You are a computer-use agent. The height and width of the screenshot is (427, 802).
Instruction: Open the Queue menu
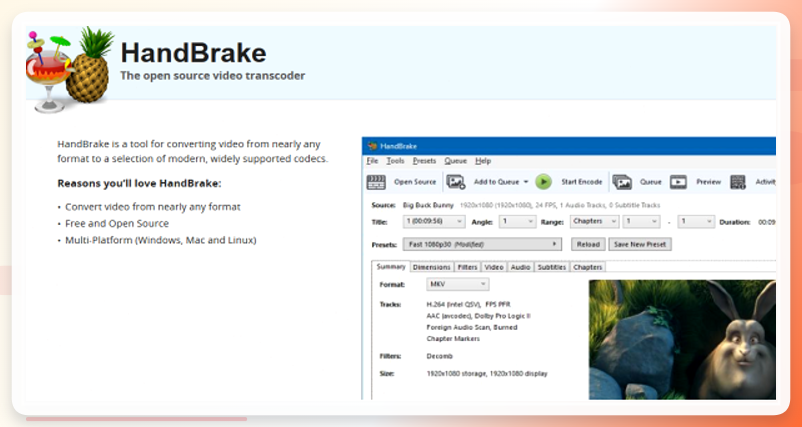[x=455, y=161]
